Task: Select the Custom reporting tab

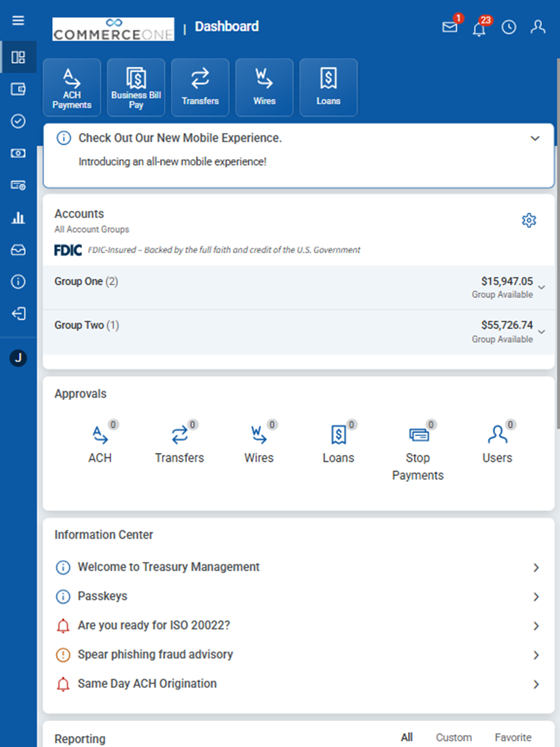Action: point(454,737)
